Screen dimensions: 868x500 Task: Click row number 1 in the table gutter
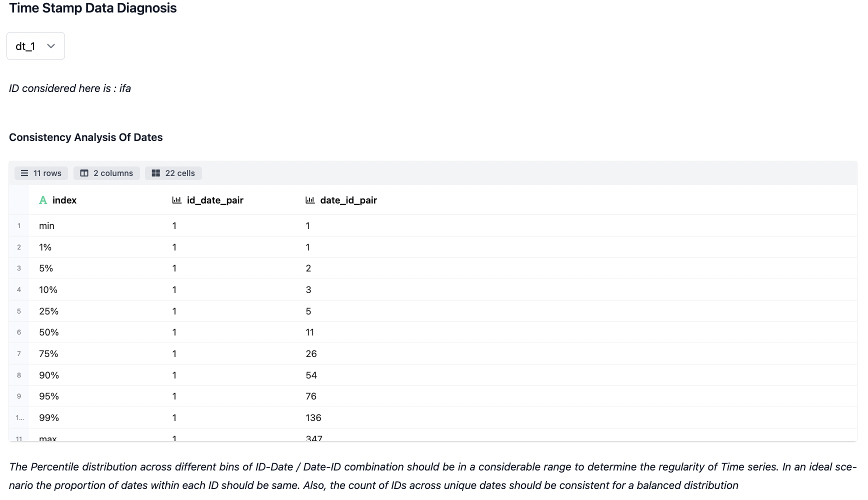pyautogui.click(x=19, y=225)
